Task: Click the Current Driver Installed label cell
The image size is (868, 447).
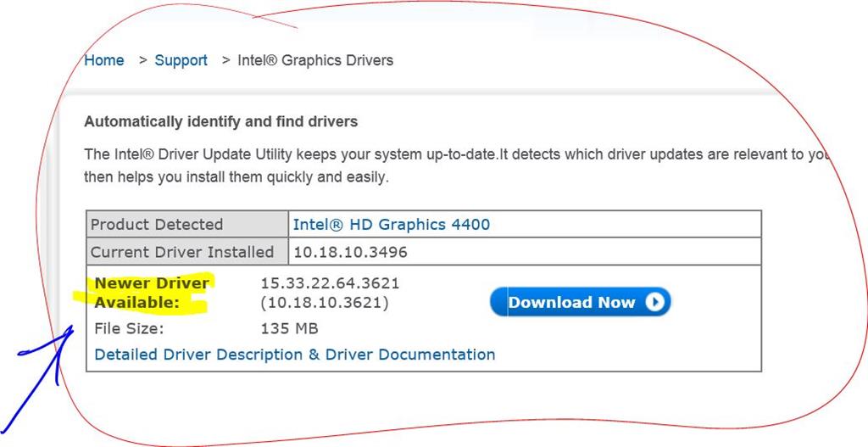Action: click(x=187, y=252)
